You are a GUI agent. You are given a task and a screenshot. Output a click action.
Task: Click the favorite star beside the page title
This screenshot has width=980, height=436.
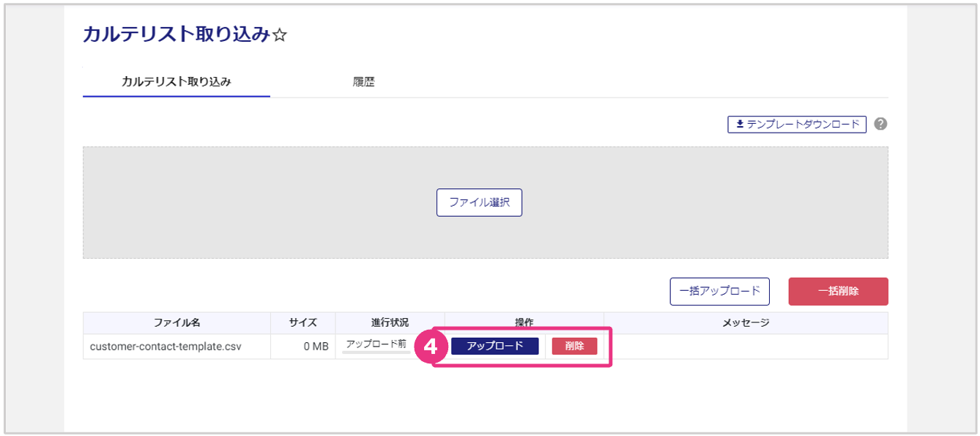click(280, 36)
